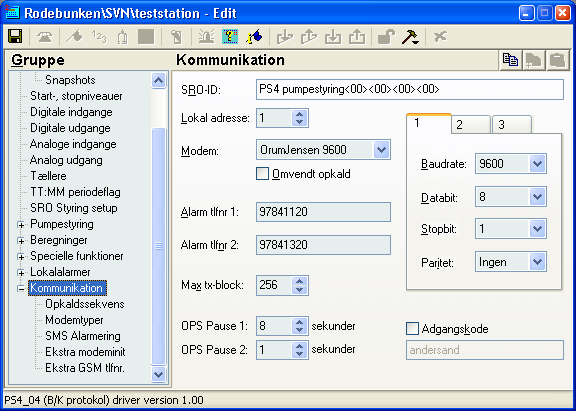Expand the Specielle funktioner node
This screenshot has width=576, height=411.
click(21, 257)
